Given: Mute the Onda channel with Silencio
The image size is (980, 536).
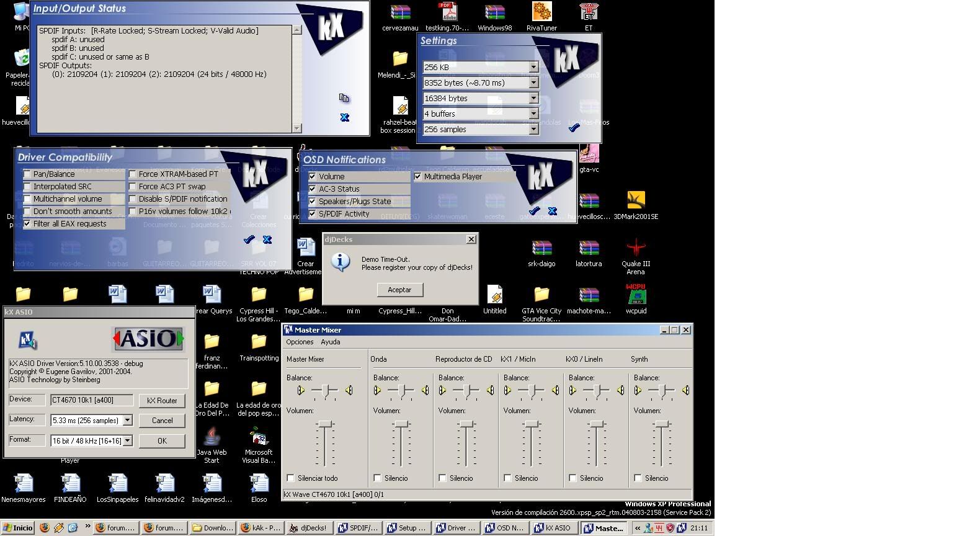Looking at the screenshot, I should coord(377,478).
